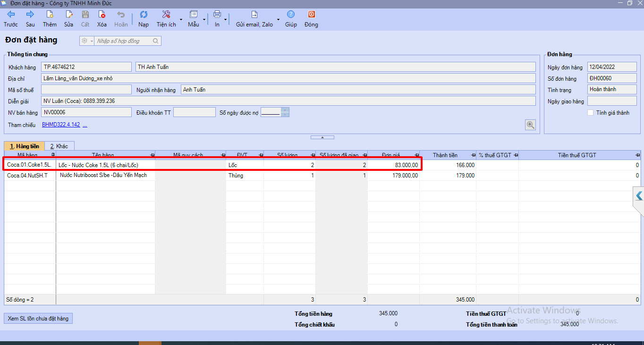The height and width of the screenshot is (345, 644).
Task: Pin the Mã hàng column header
Action: 53,155
